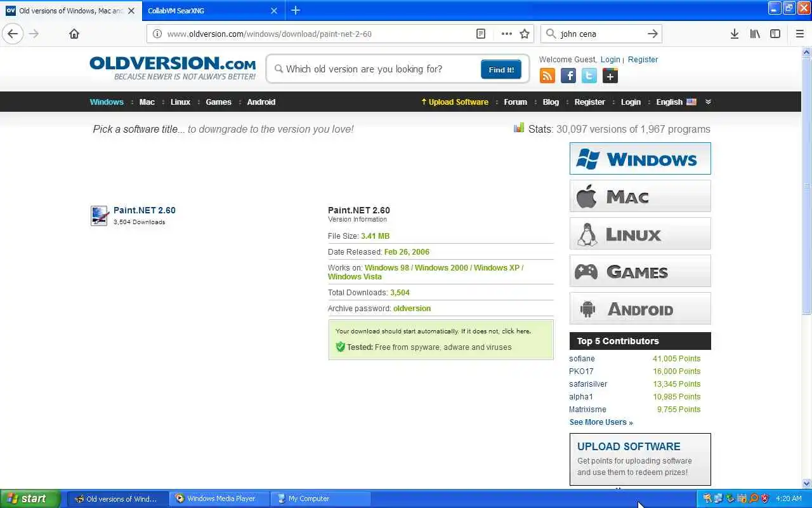Select the Games platform banner
Image resolution: width=812 pixels, height=508 pixels.
click(x=640, y=271)
